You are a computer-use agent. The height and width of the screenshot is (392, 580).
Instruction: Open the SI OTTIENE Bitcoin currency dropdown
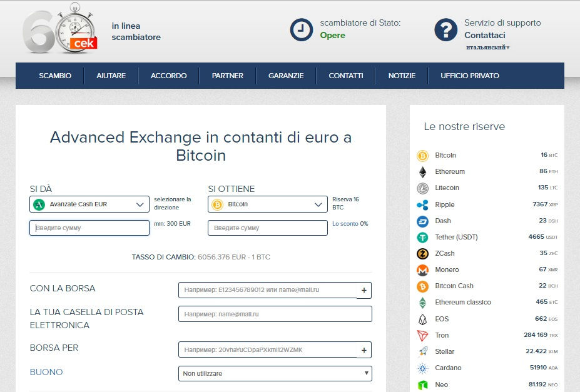pyautogui.click(x=267, y=204)
